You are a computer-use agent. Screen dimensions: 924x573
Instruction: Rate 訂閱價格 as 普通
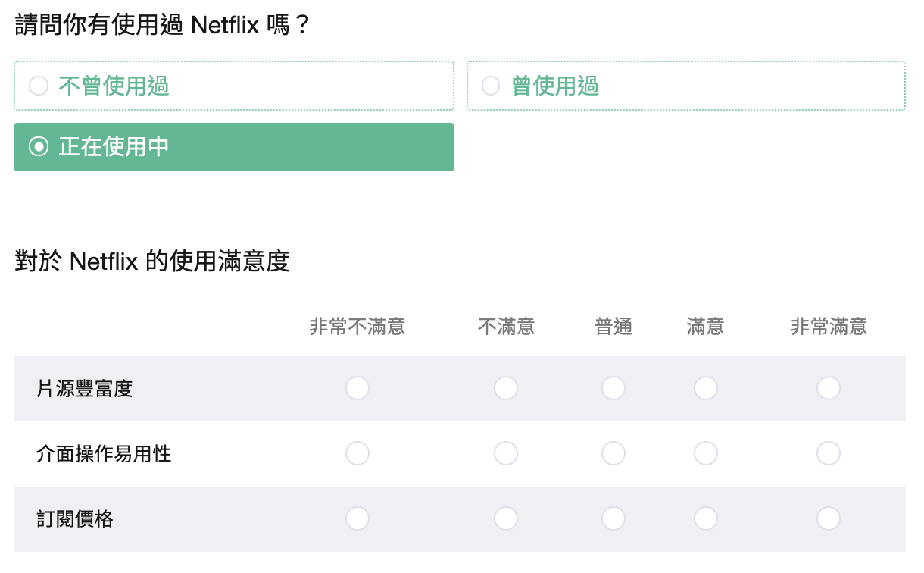[613, 519]
